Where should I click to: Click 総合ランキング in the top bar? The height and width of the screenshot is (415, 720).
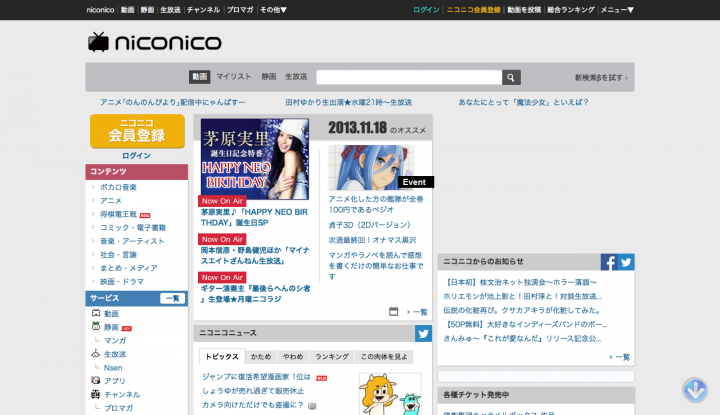click(x=571, y=10)
